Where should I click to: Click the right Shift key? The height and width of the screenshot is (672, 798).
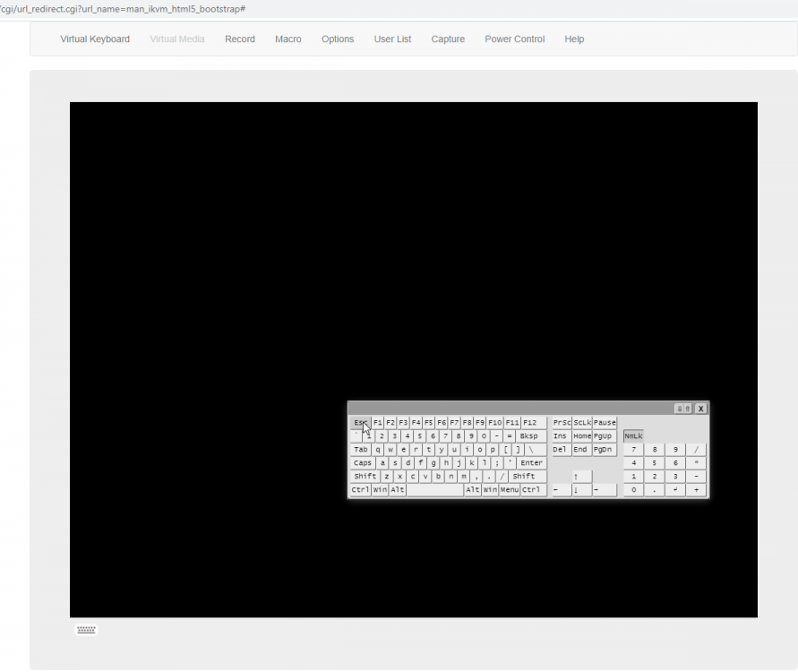click(528, 477)
